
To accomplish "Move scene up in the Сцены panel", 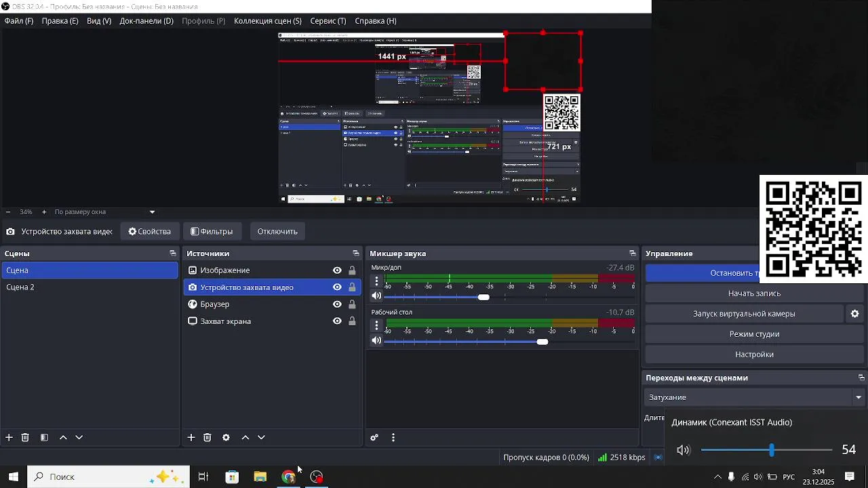I will point(63,438).
